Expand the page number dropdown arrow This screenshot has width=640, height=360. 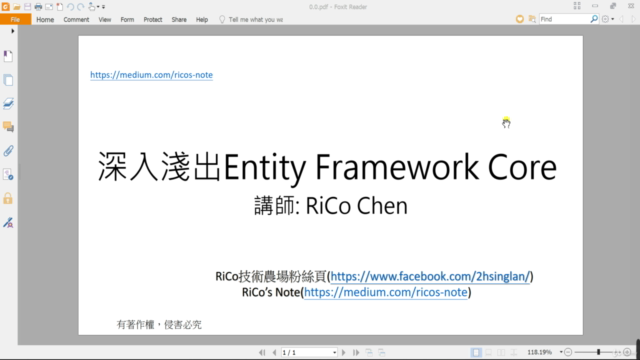point(334,352)
